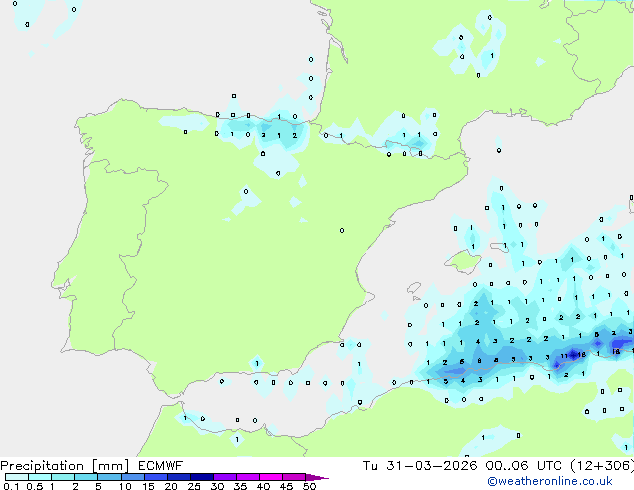Pick the 25–30 mm navy legend swatch
The height and width of the screenshot is (490, 634).
[202, 477]
